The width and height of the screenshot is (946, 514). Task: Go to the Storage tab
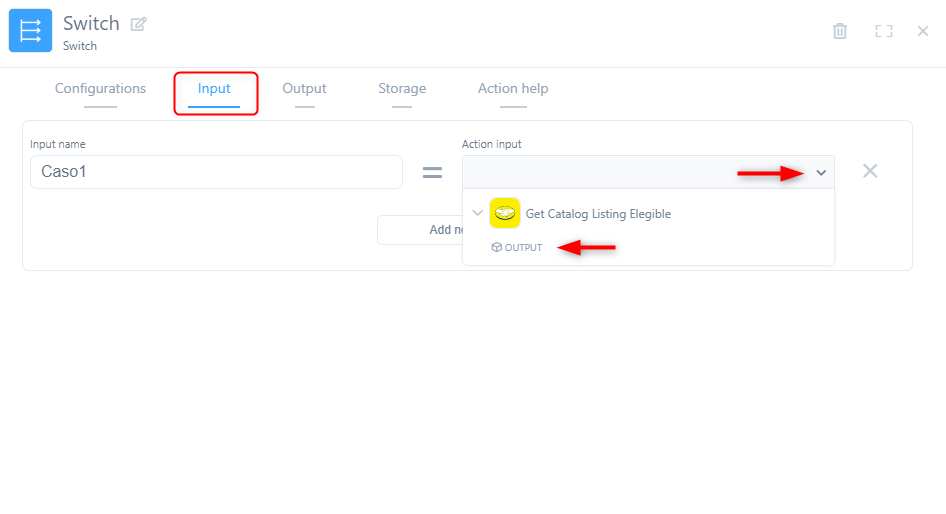point(402,89)
